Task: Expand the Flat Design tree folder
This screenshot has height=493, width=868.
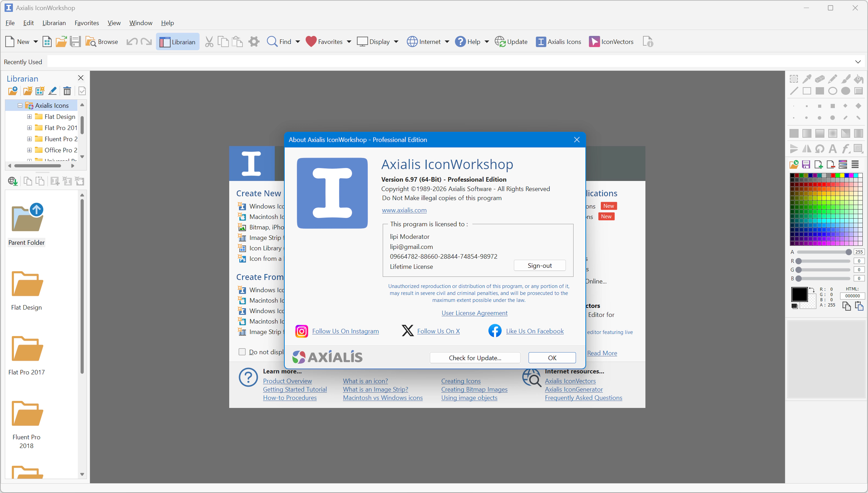Action: 30,117
